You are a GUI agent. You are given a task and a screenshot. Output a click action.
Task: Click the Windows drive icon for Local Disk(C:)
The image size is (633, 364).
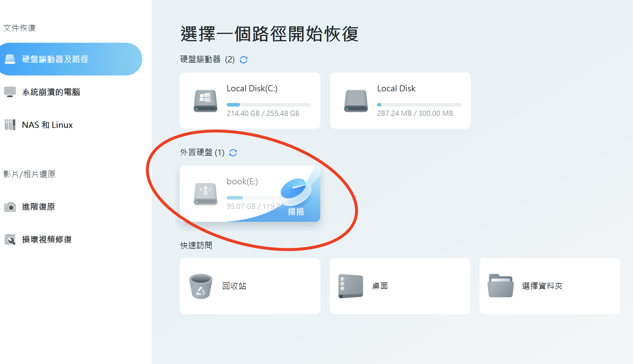coord(205,101)
